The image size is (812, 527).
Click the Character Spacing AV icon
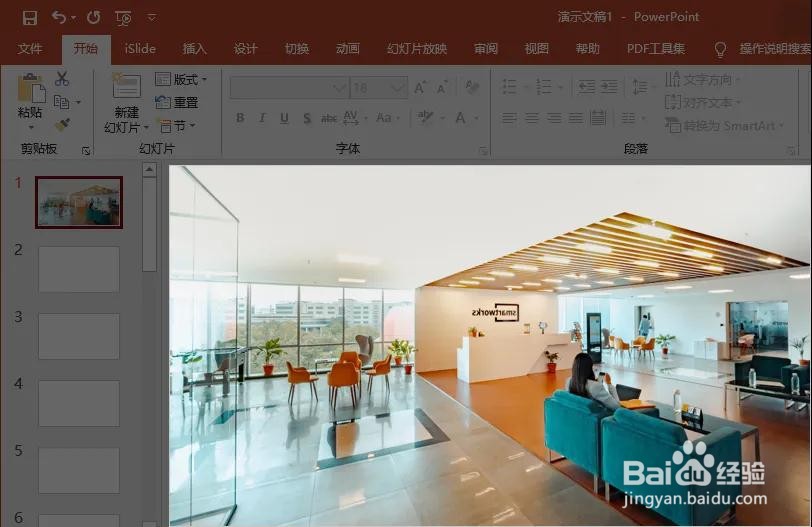click(351, 118)
